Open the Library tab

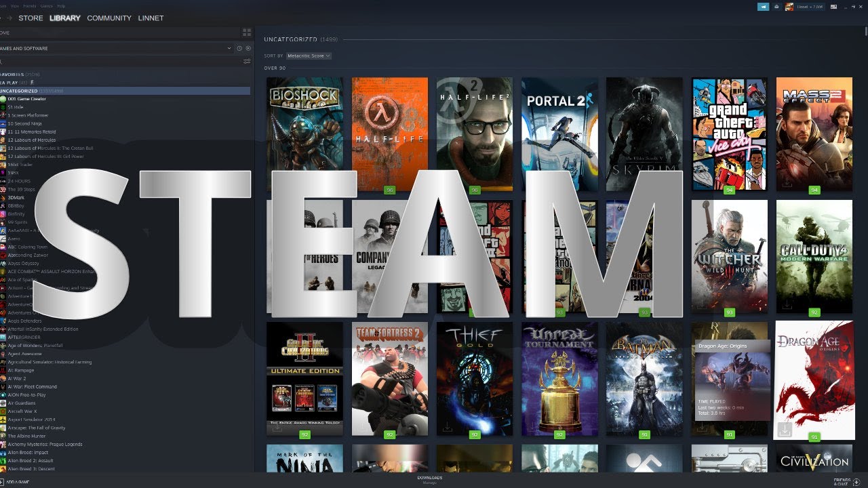click(64, 18)
